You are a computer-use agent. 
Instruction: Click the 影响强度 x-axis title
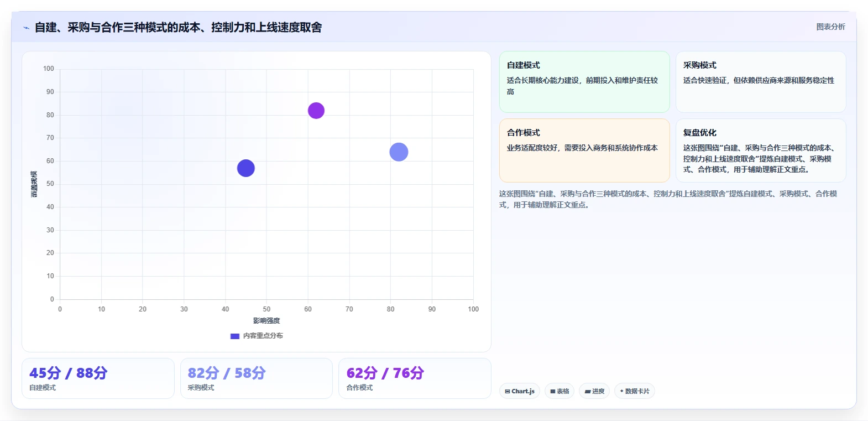tap(266, 321)
